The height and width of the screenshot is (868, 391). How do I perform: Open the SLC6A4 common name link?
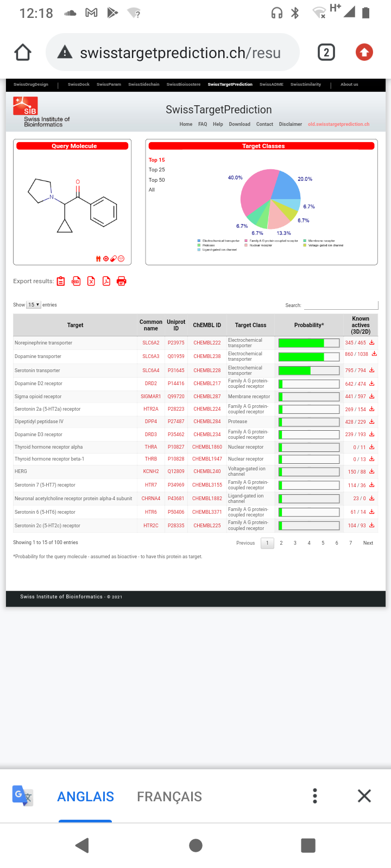click(151, 371)
